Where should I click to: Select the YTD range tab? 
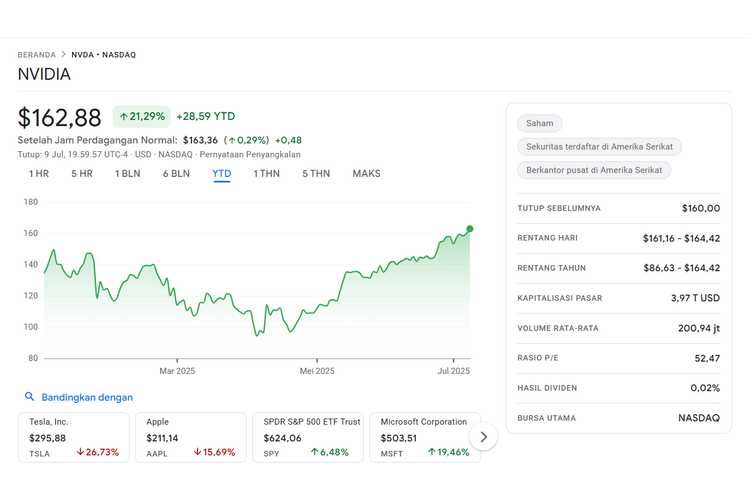221,174
